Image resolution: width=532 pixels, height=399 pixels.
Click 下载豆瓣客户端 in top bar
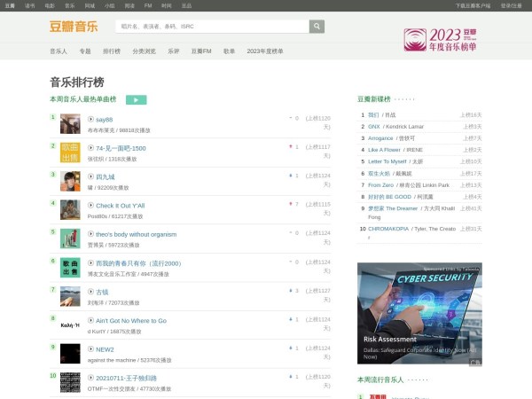[473, 5]
